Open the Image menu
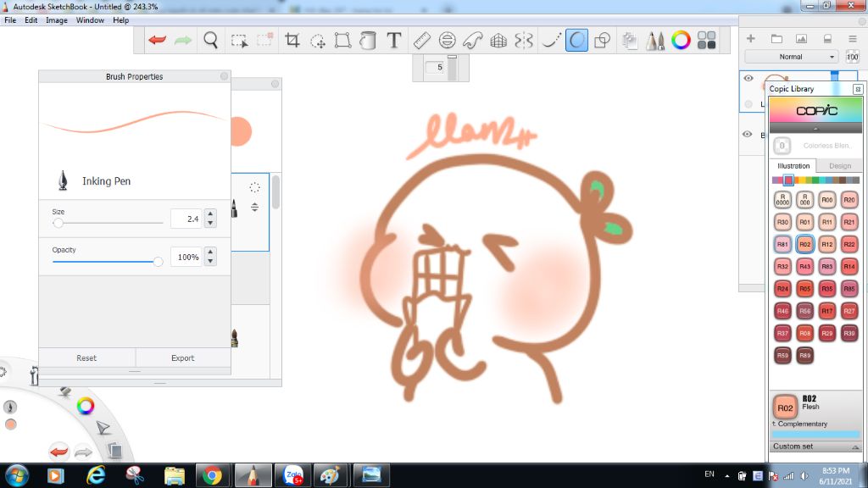Image resolution: width=868 pixels, height=488 pixels. (x=57, y=20)
